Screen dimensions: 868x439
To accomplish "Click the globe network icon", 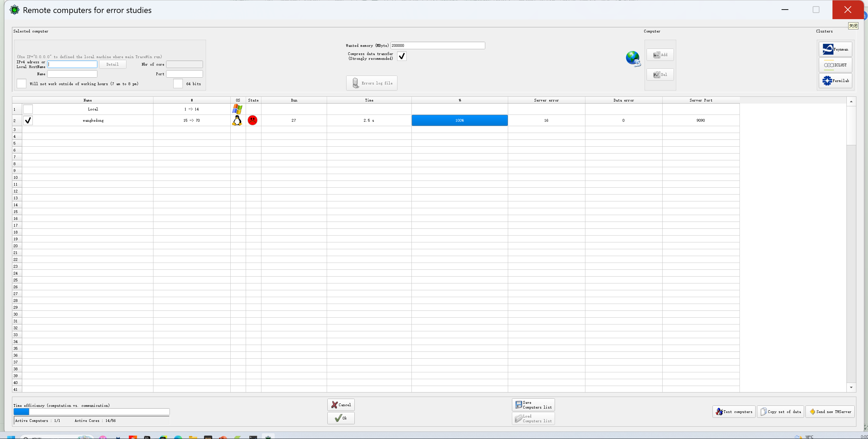I will [633, 58].
